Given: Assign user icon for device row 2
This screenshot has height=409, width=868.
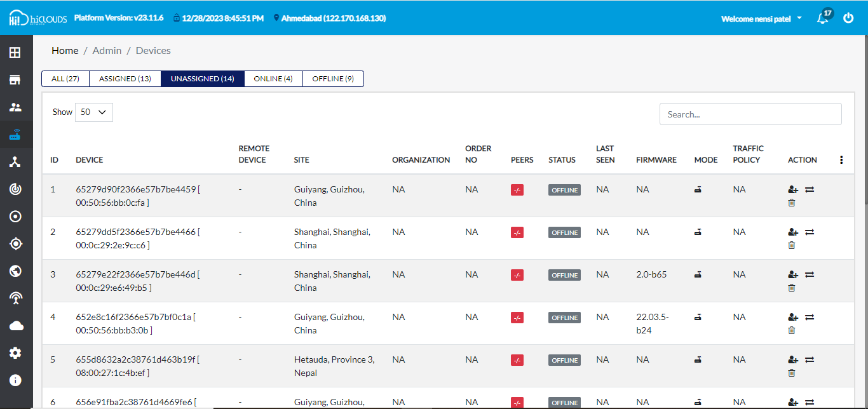Looking at the screenshot, I should (x=792, y=232).
